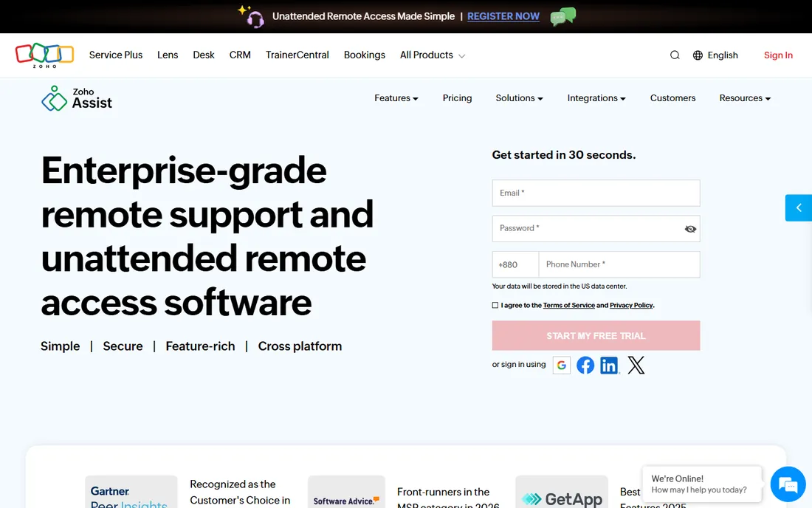The height and width of the screenshot is (508, 812).
Task: Click the Software Advice badge
Action: (x=346, y=492)
